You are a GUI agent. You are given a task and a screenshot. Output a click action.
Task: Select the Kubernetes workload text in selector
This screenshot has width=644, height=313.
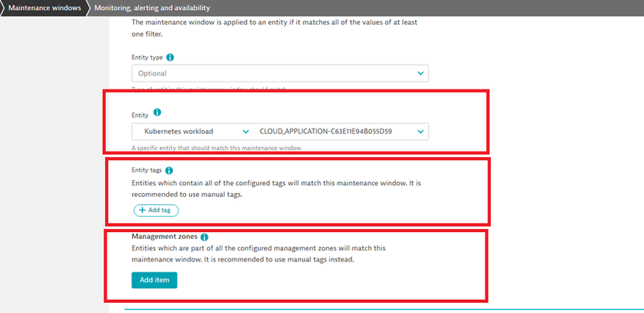coord(179,132)
